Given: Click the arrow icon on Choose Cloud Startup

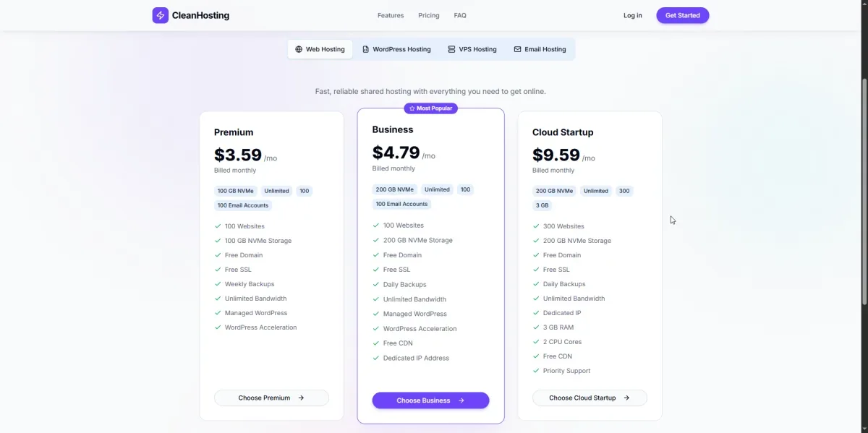Looking at the screenshot, I should coord(626,398).
